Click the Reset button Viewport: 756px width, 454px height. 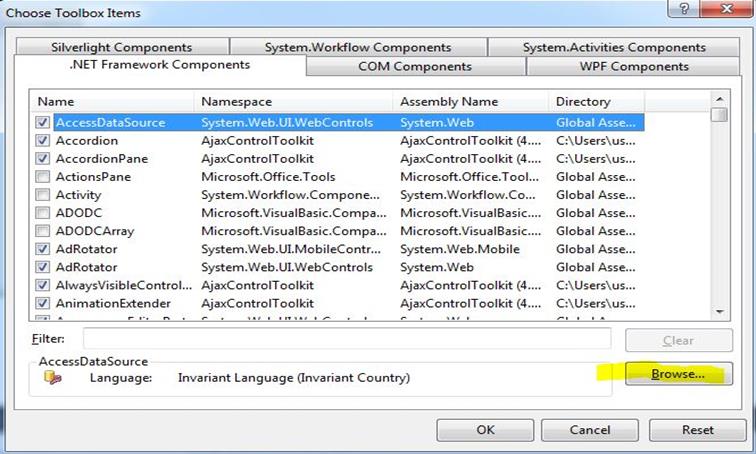[697, 430]
